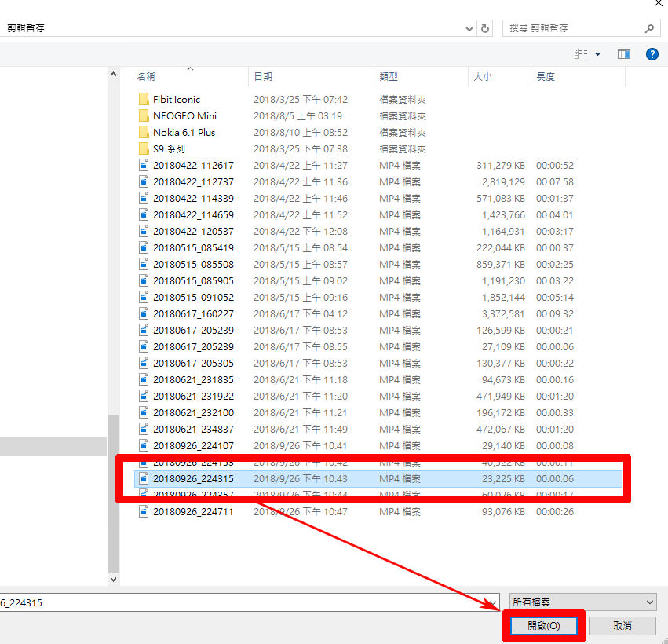This screenshot has height=644, width=668.
Task: Open Help with the blue question mark icon
Action: (652, 53)
